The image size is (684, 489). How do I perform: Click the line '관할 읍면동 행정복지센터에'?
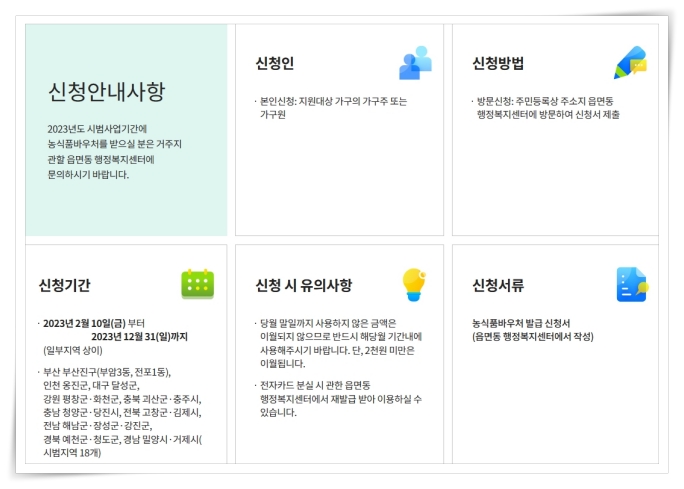(x=101, y=159)
